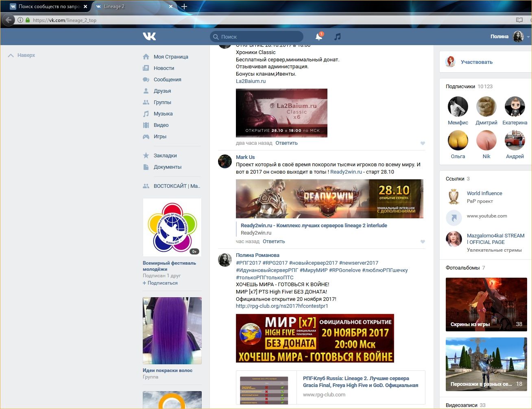Open Mark Us author name link
Screen dimensions: 532x409
click(245, 157)
